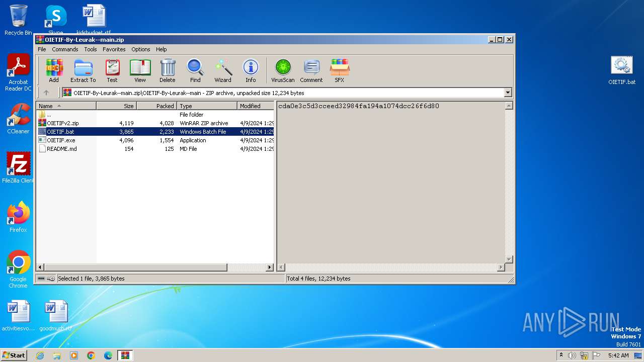This screenshot has height=362, width=644.
Task: Click the Find magnifier icon
Action: tap(195, 70)
